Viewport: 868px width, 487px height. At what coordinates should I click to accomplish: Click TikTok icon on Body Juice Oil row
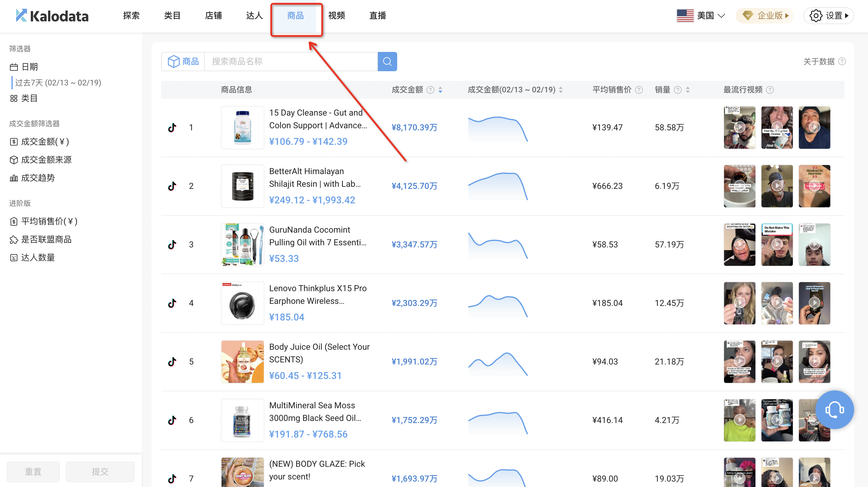172,362
